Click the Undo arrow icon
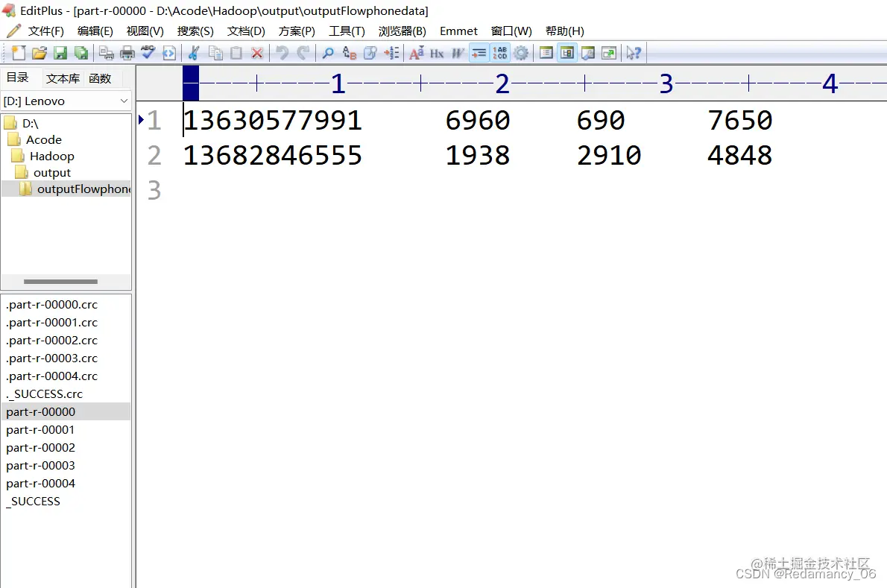This screenshot has height=588, width=887. 282,53
